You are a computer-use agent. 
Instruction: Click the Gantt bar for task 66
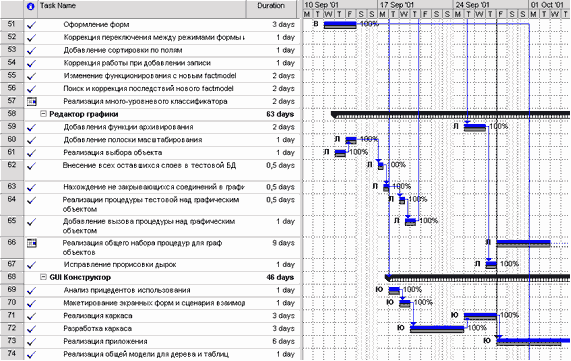pyautogui.click(x=523, y=243)
